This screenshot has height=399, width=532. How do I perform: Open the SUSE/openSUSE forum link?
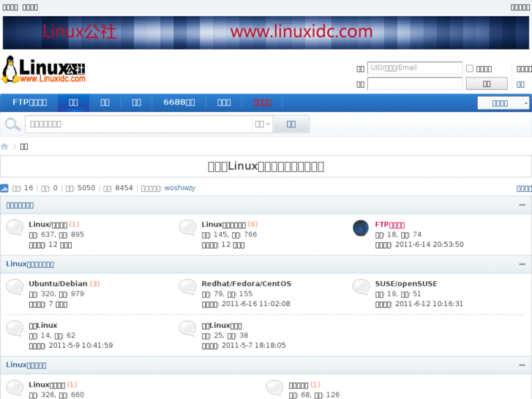[x=406, y=283]
